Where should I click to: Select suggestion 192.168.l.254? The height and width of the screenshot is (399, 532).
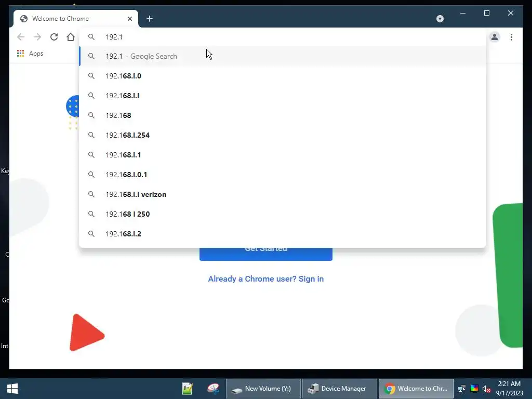[282, 135]
